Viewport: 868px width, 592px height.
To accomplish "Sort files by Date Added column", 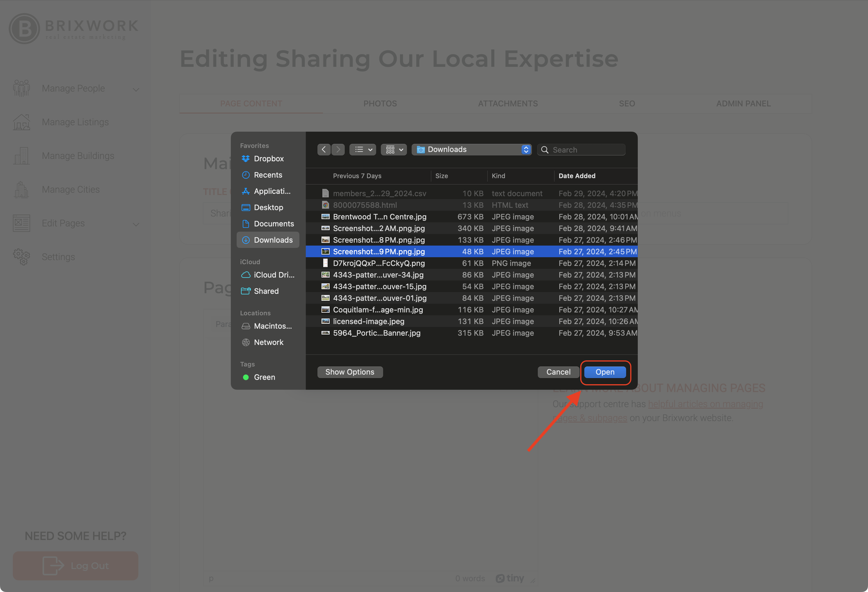I will click(577, 176).
